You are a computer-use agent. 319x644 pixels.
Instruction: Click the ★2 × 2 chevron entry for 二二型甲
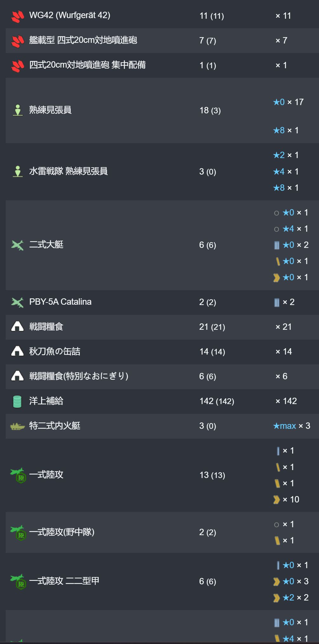click(x=291, y=598)
